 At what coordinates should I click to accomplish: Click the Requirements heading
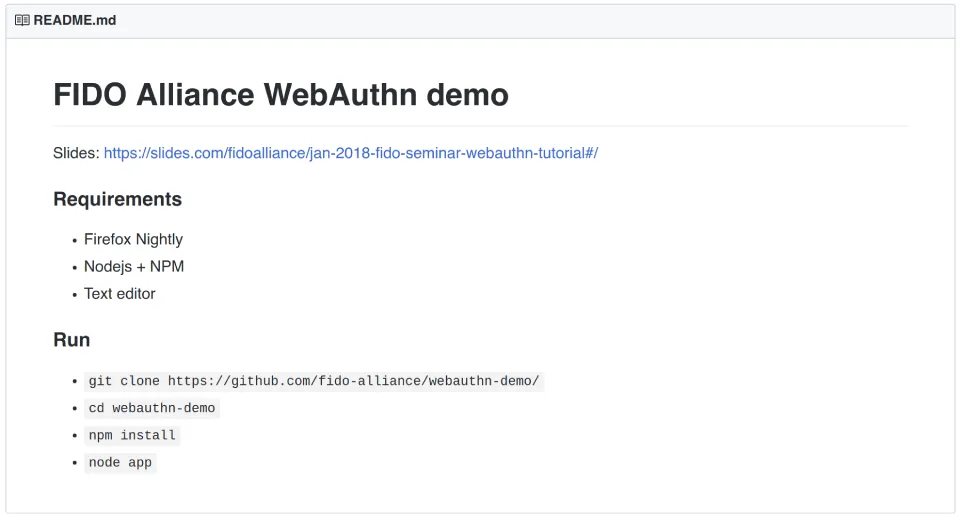(x=118, y=199)
